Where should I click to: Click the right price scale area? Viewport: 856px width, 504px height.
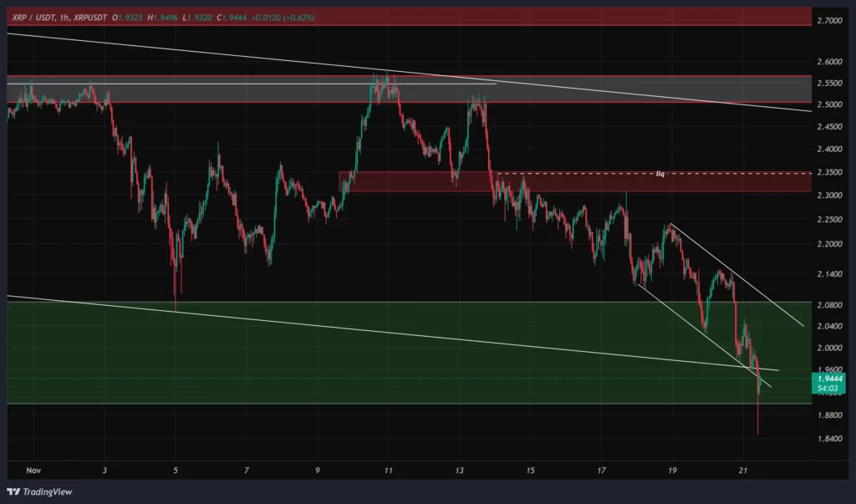coord(829,251)
